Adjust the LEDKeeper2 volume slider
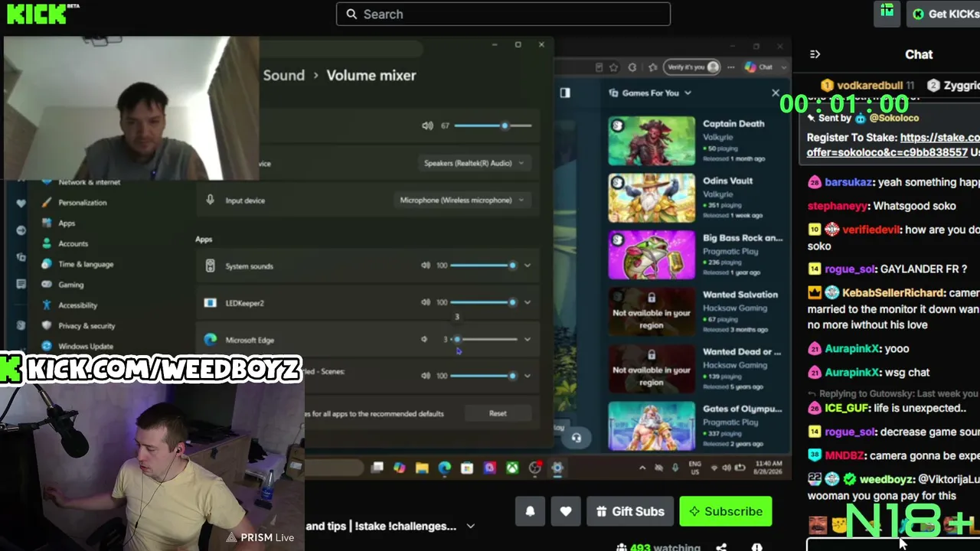The height and width of the screenshot is (551, 980). (x=482, y=302)
